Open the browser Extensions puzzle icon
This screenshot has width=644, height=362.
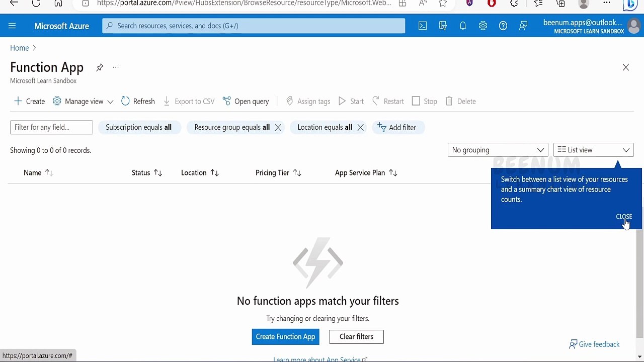(x=514, y=4)
